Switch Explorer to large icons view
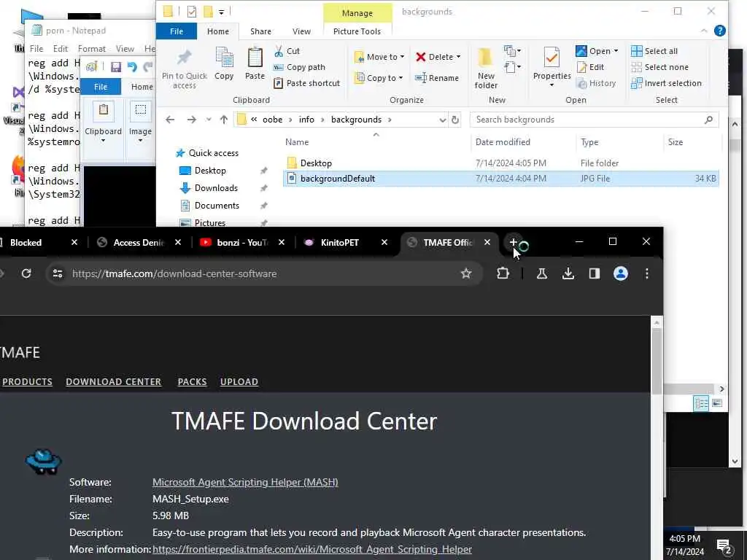Viewport: 747px width, 560px height. [717, 403]
